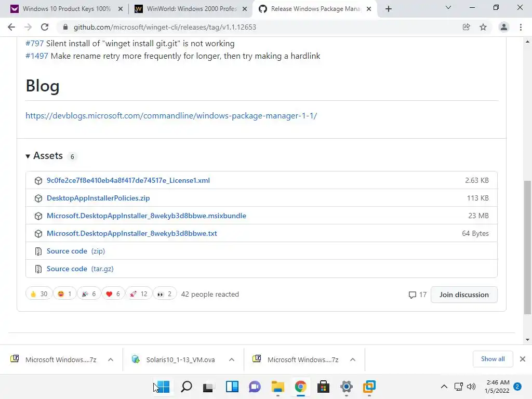This screenshot has height=399, width=532.
Task: Toggle rocket reaction with 12
Action: click(138, 294)
